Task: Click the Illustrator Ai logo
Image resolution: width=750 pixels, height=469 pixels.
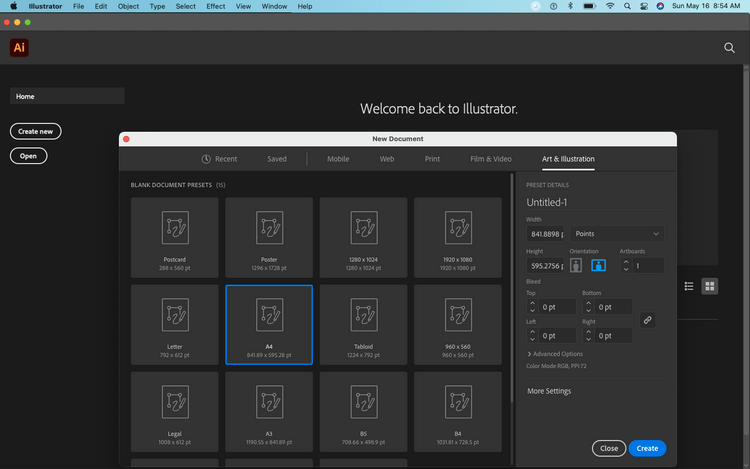Action: coord(19,47)
